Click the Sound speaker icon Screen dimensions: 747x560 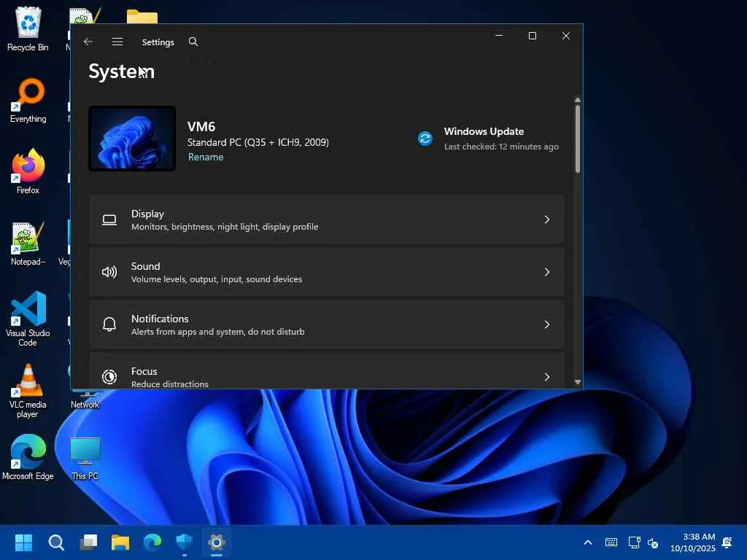[109, 272]
